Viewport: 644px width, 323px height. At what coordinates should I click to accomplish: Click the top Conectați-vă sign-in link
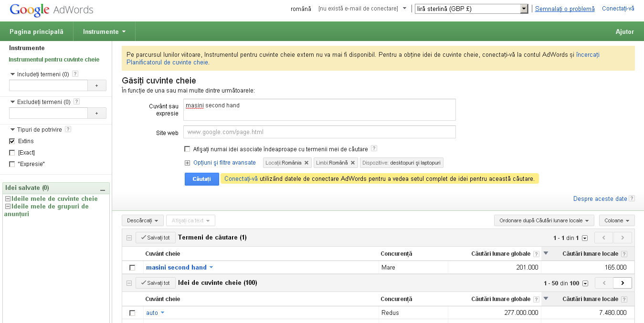618,9
